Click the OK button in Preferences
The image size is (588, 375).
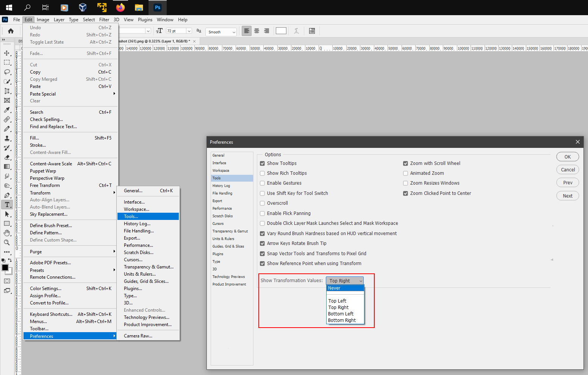[567, 156]
